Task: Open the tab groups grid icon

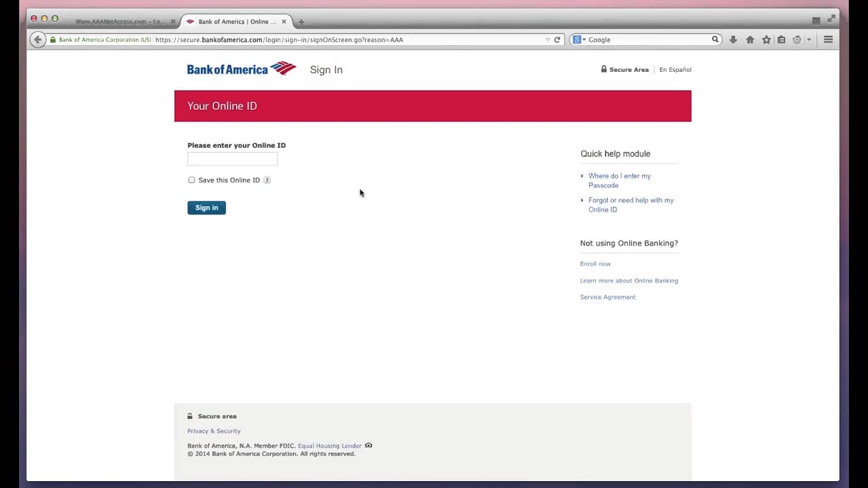Action: (x=816, y=21)
